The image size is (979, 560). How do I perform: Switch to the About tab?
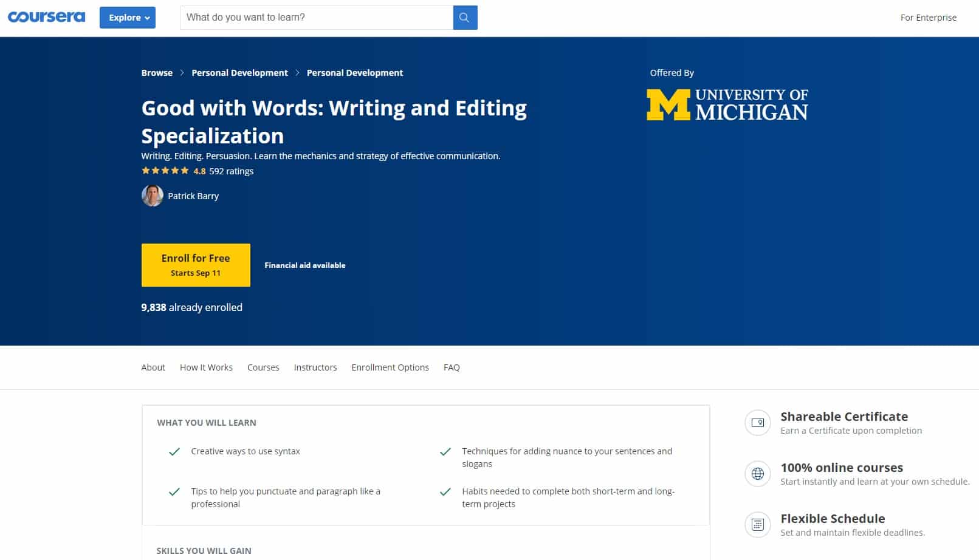tap(153, 367)
